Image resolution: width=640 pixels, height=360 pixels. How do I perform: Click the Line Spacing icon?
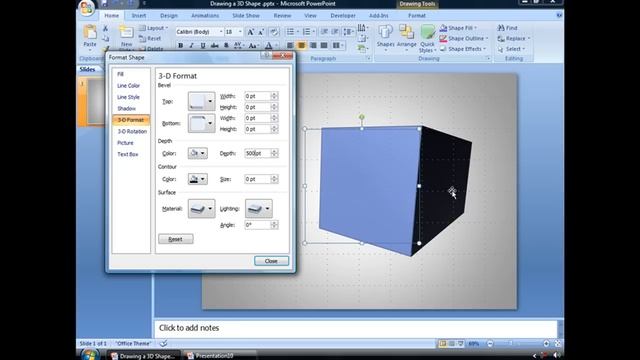pyautogui.click(x=348, y=32)
